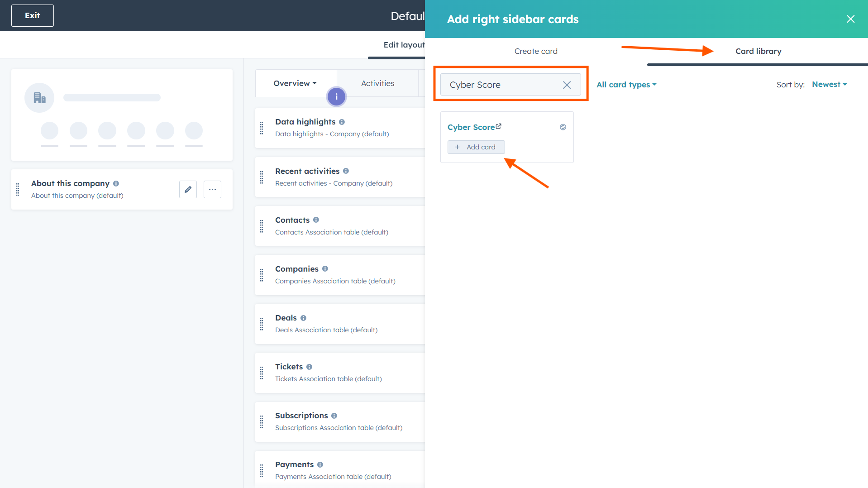The width and height of the screenshot is (868, 488).
Task: Open Cyber Score external link icon
Action: click(x=499, y=126)
